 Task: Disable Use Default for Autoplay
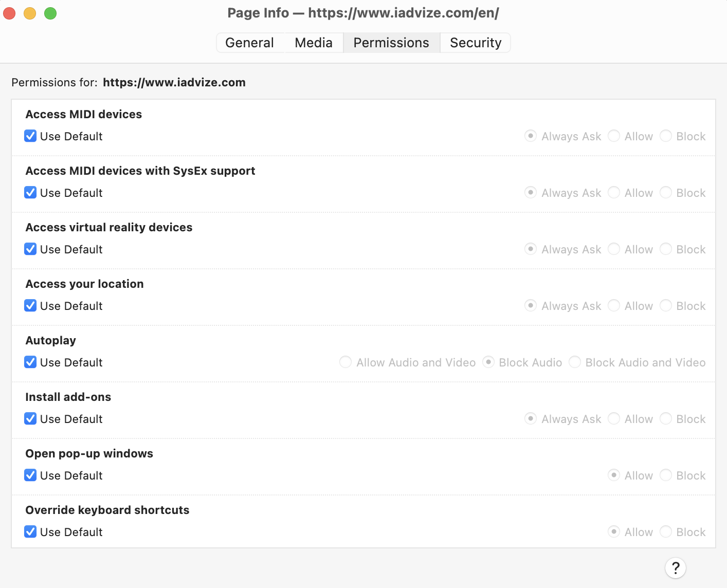pyautogui.click(x=30, y=362)
